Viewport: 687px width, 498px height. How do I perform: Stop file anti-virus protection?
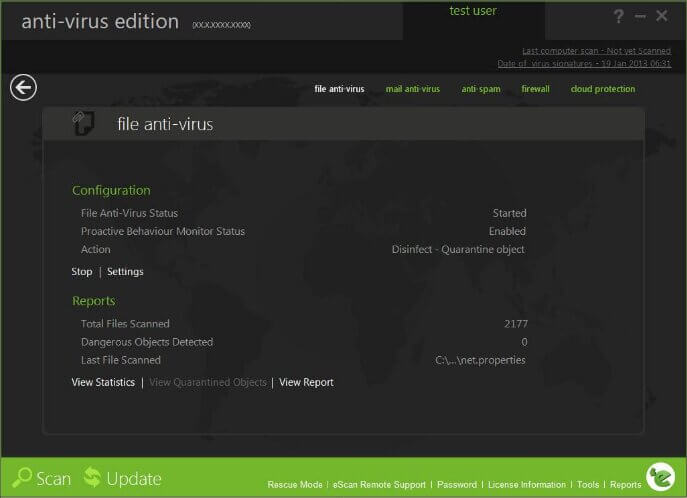point(82,272)
